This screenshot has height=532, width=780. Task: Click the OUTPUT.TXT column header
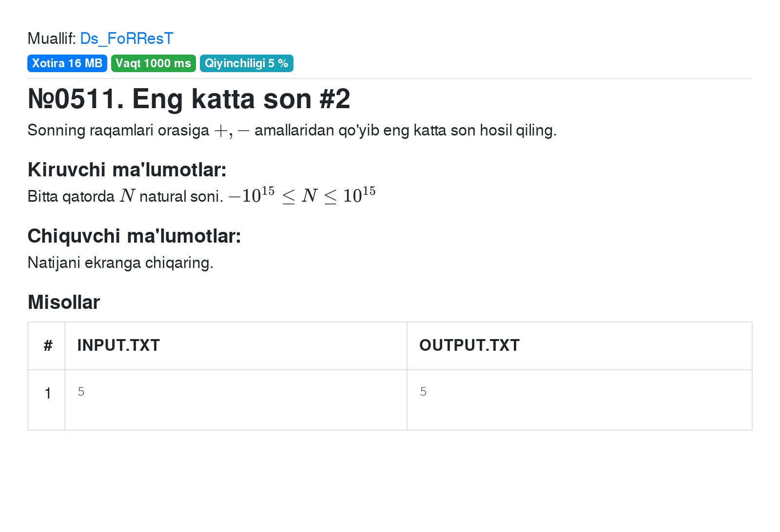(x=580, y=345)
